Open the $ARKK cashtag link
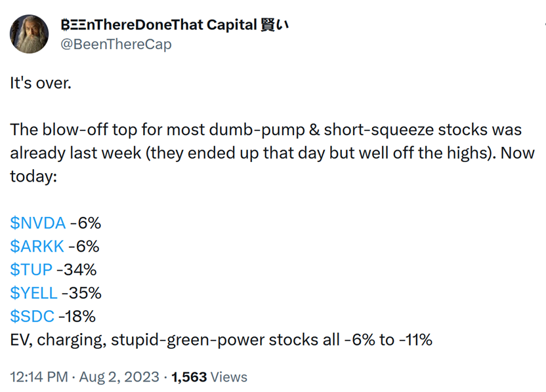 (x=37, y=246)
